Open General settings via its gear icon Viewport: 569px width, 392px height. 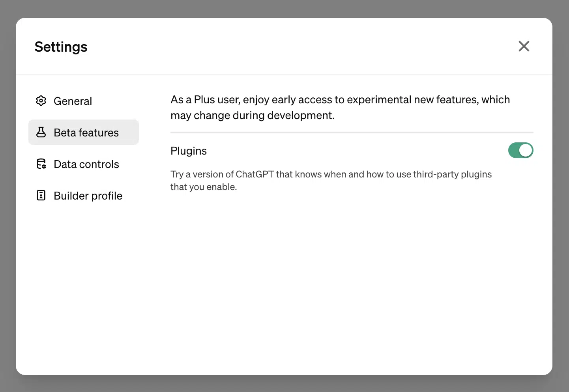click(x=41, y=101)
